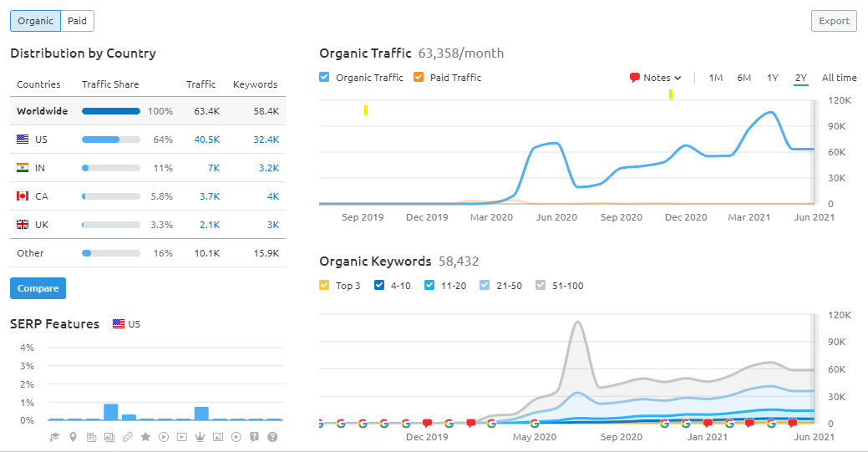Select the news article SERP feature icon
This screenshot has height=452, width=868.
pyautogui.click(x=91, y=437)
